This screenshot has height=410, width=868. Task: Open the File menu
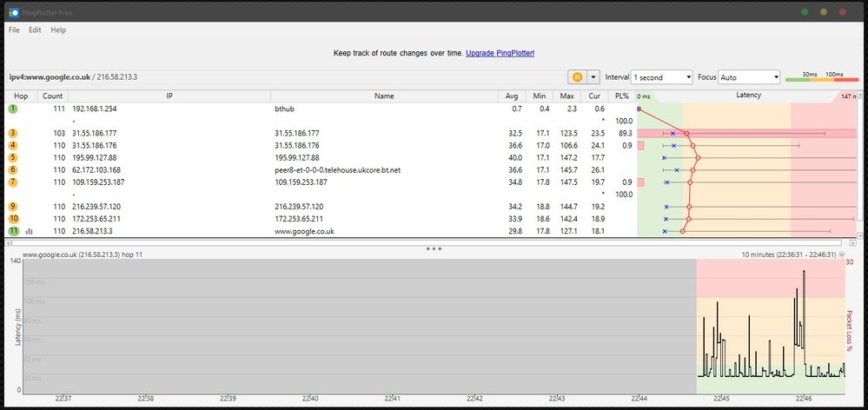(14, 30)
